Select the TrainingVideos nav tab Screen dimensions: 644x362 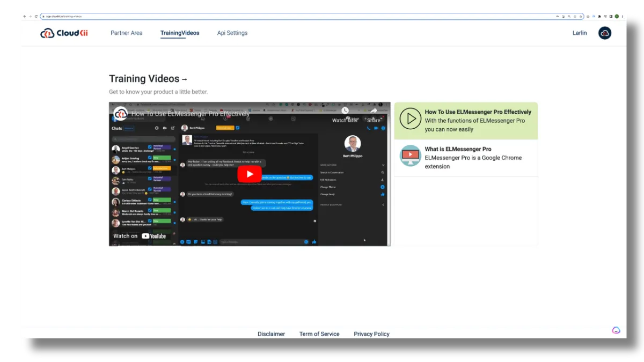point(180,33)
